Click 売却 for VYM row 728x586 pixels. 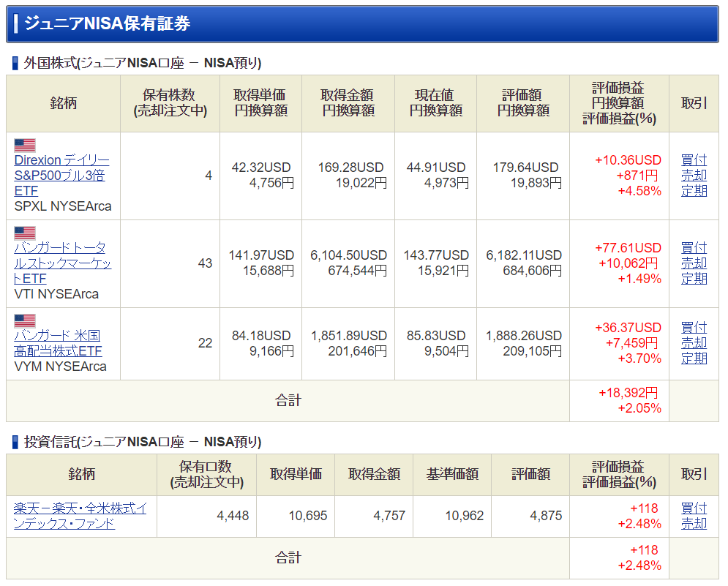[694, 343]
